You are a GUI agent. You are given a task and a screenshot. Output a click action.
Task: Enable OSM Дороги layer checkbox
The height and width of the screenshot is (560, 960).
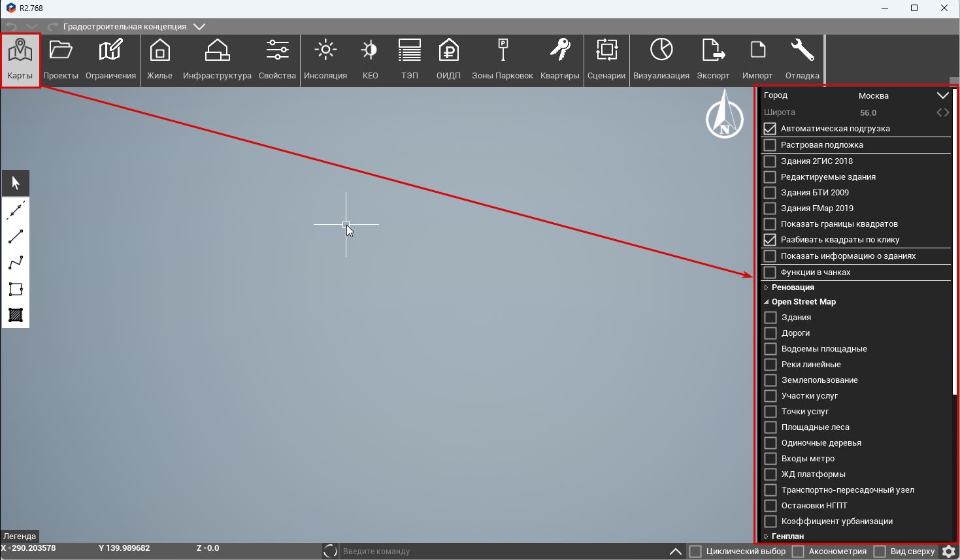coord(770,333)
